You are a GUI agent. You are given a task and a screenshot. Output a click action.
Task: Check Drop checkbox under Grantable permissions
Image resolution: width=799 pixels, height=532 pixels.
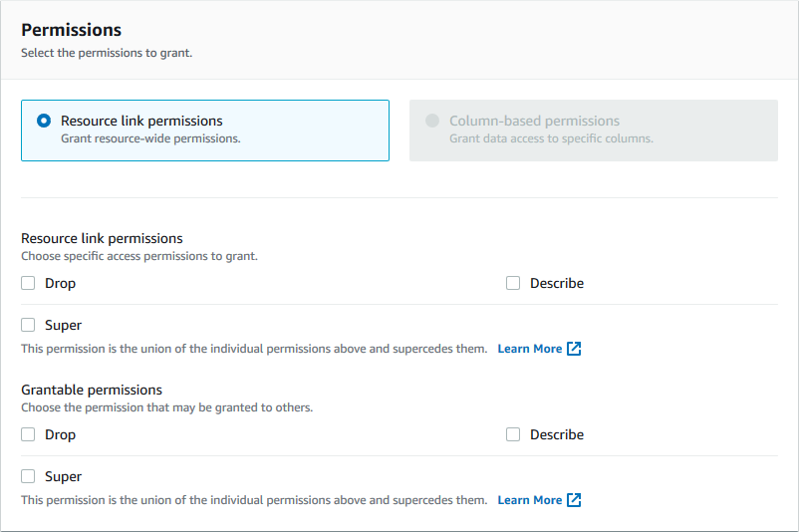point(28,434)
